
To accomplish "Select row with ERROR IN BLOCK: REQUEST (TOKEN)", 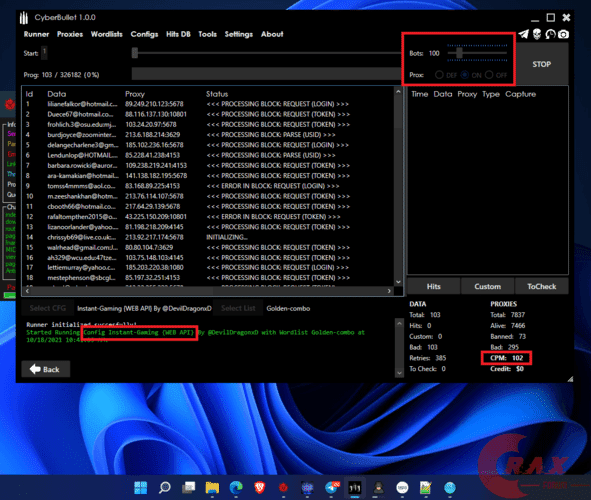I will (209, 217).
